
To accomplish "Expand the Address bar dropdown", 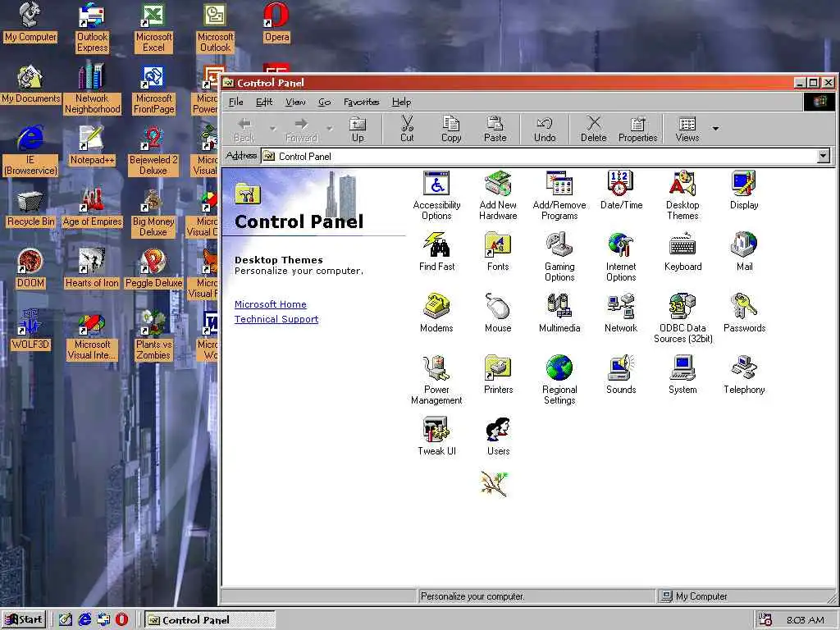I will (x=824, y=156).
